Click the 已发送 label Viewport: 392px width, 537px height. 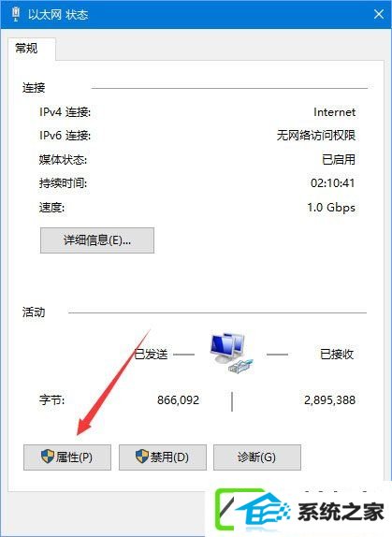[x=151, y=355]
